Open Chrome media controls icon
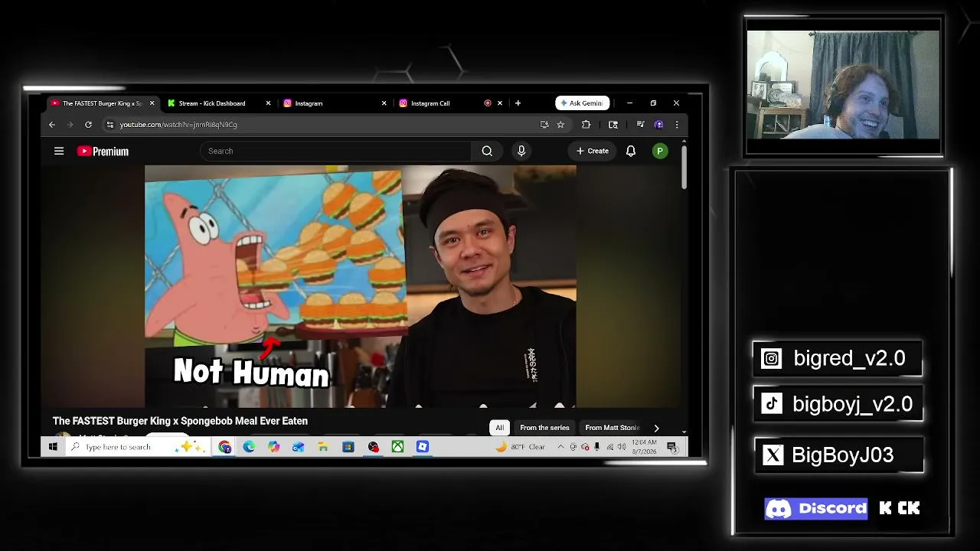Screen dimensions: 980x551 click(x=640, y=125)
